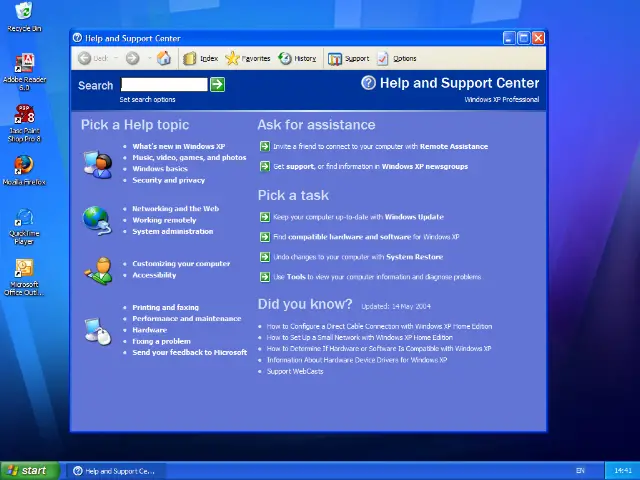Screen dimensions: 640x480
Task: Open Customizing your computer topic
Action: pyautogui.click(x=181, y=264)
